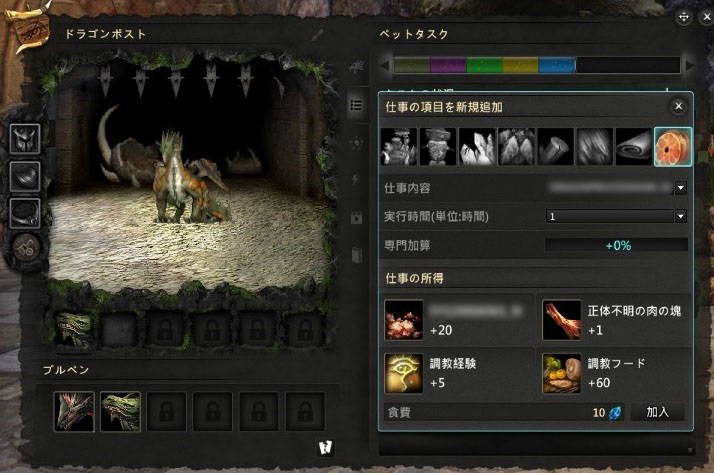Screen dimensions: 714x473
Task: Select the red dragon portrait in ブルペン
Action: (74, 412)
